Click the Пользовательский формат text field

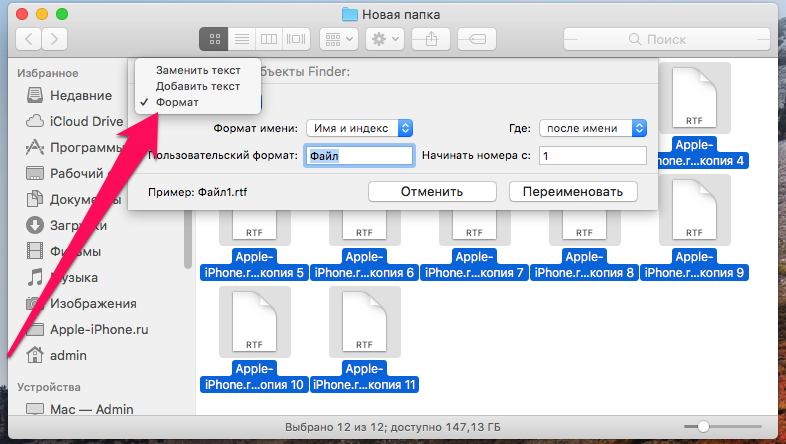click(x=359, y=156)
